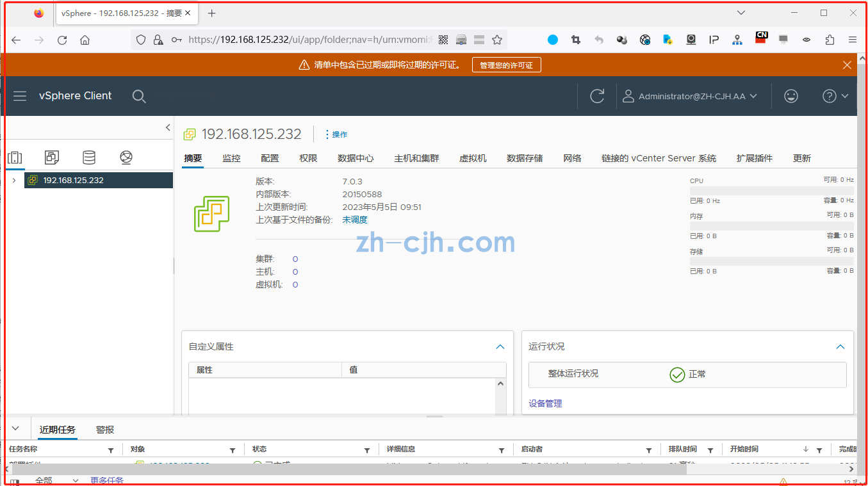Click the 管理您的许可证 button
The height and width of the screenshot is (486, 868).
click(506, 65)
